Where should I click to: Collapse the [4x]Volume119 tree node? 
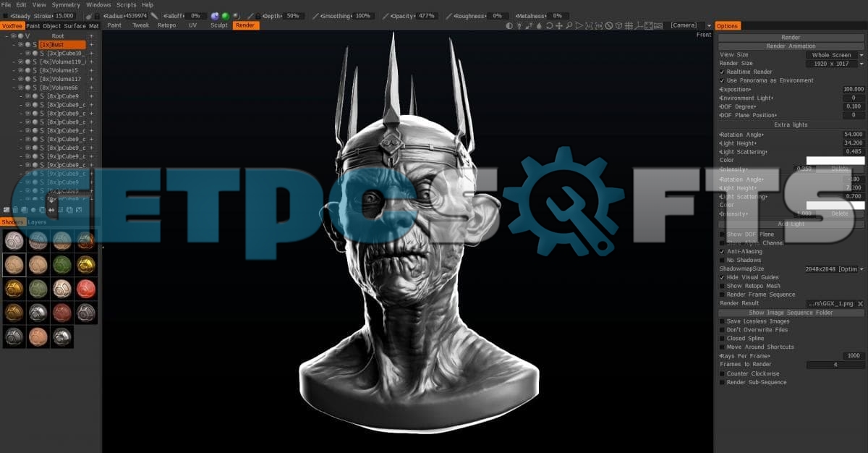coord(14,62)
